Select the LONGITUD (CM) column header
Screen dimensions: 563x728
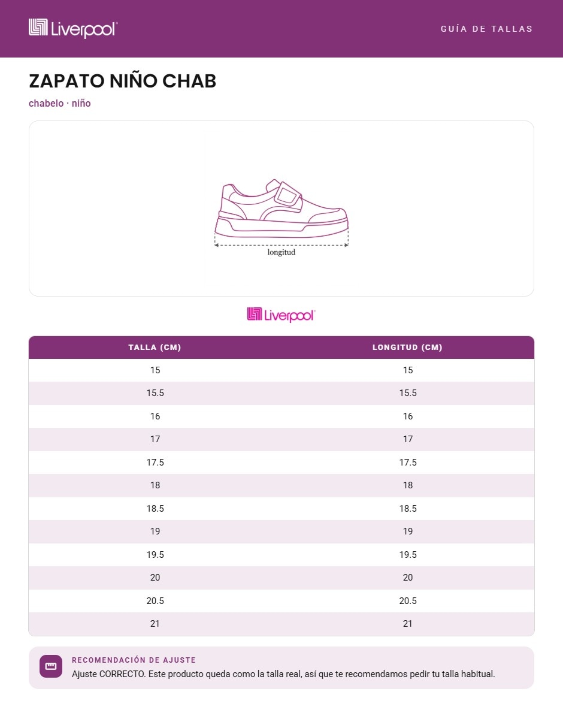[407, 348]
